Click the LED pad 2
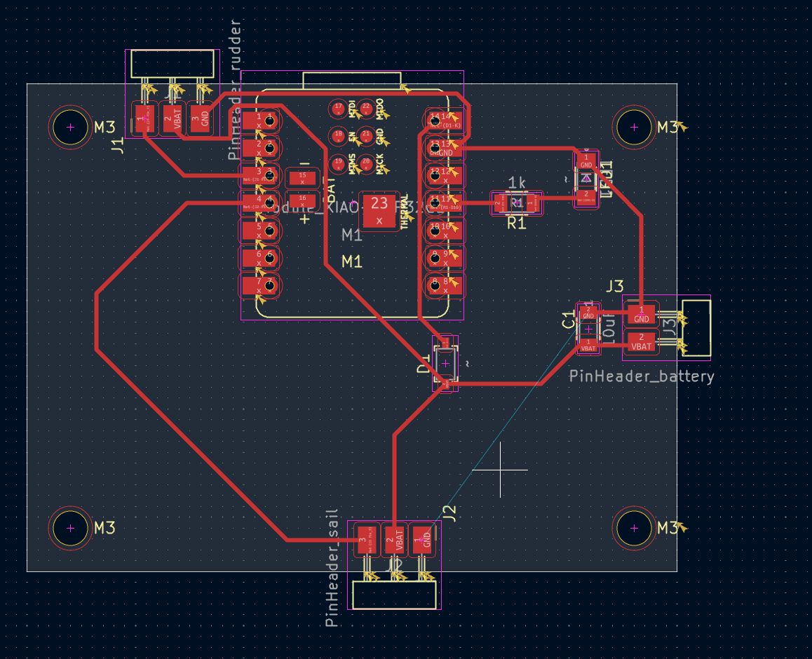 pyautogui.click(x=586, y=196)
